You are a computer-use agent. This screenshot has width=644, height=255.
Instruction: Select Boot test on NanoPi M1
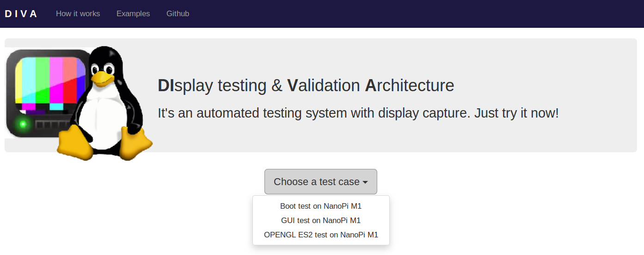point(321,206)
